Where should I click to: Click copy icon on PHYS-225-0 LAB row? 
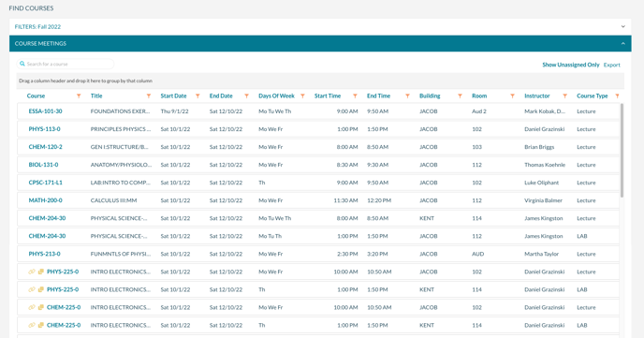[x=40, y=289]
